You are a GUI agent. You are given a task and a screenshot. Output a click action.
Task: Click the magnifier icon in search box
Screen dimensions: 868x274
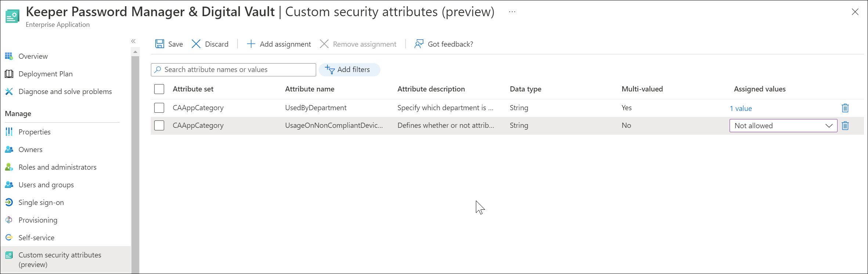(x=158, y=70)
